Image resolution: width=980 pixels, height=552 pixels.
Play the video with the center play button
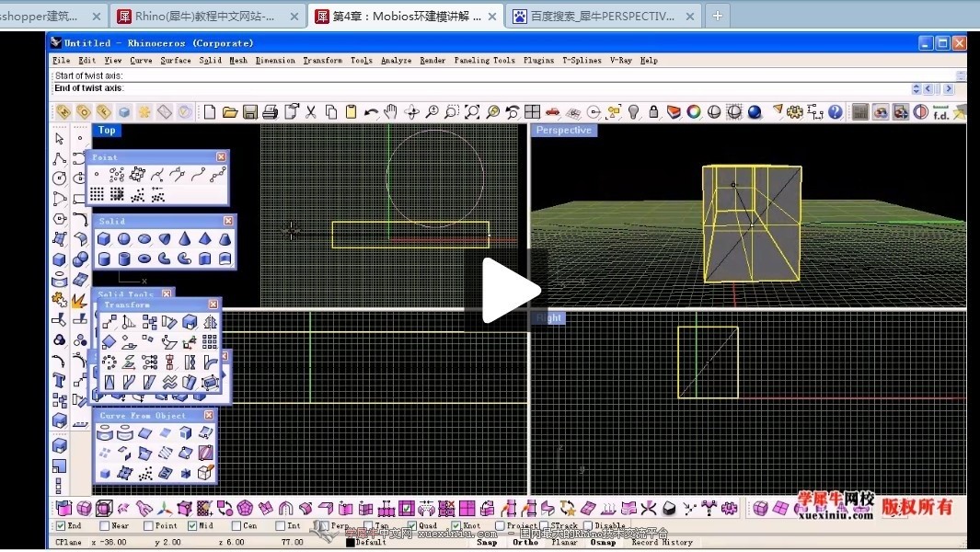point(511,290)
